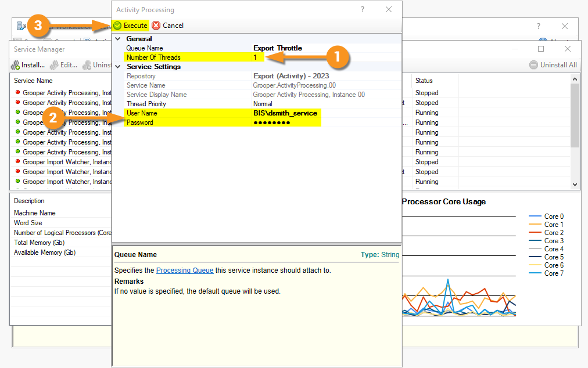Click help question mark in Activity Processing

point(362,9)
